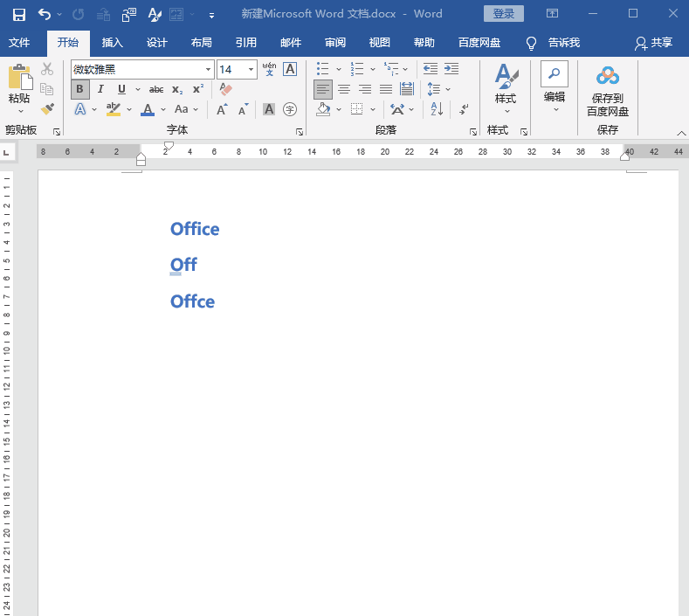Open the font size dropdown showing 14

pos(251,70)
